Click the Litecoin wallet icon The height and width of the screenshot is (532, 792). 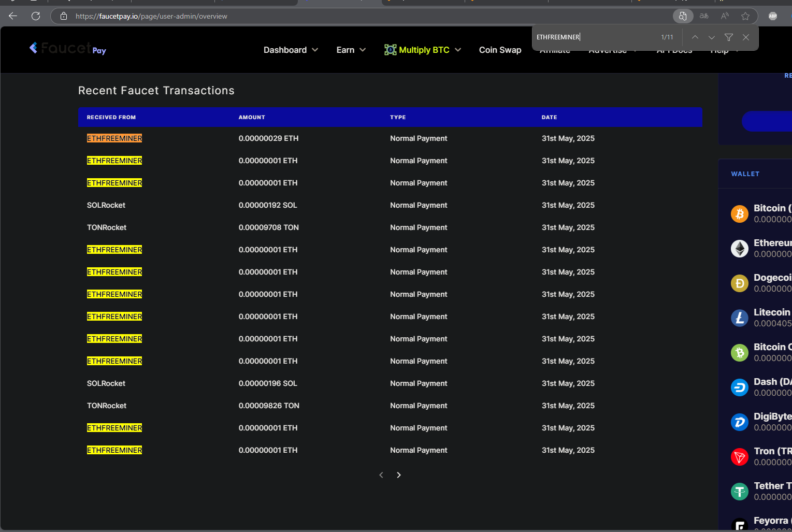point(740,318)
